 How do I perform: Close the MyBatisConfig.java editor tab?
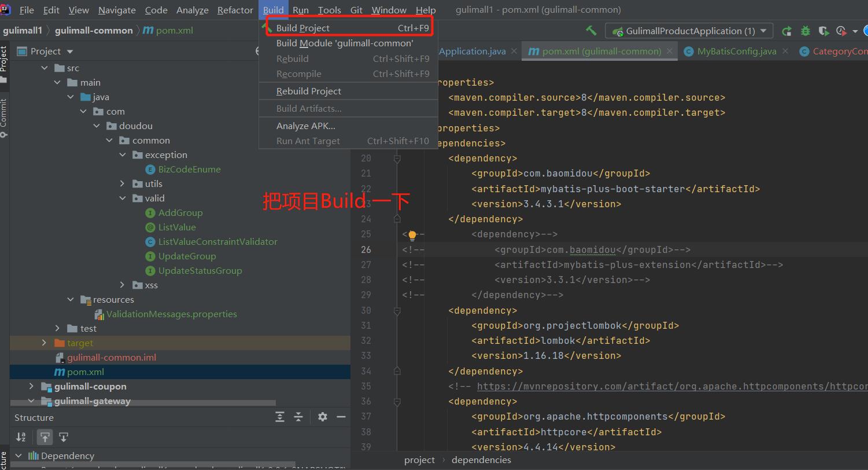(785, 51)
